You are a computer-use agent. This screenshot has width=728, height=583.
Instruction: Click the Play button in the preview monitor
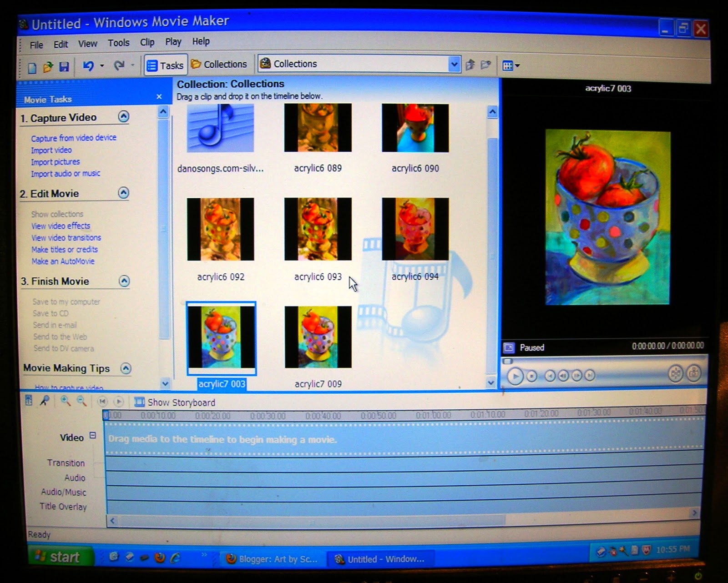click(515, 377)
